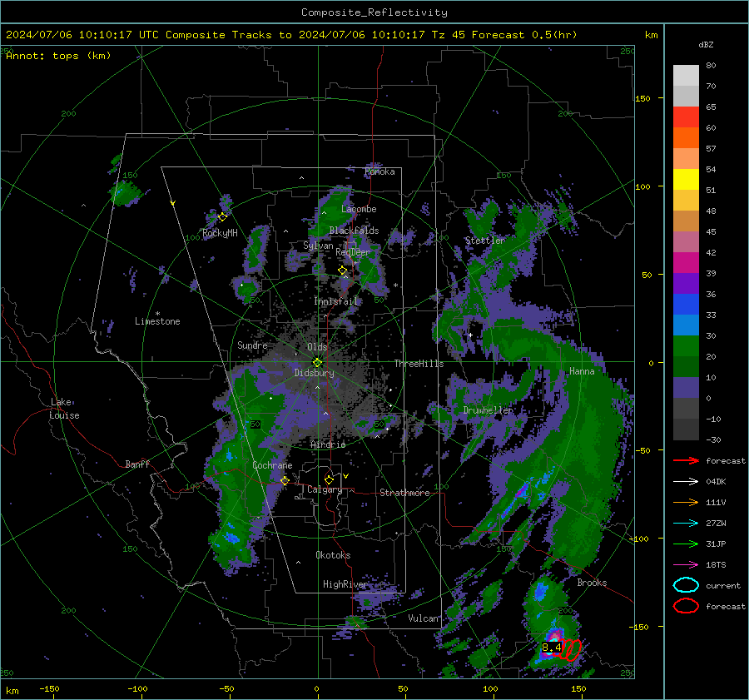This screenshot has height=700, width=749.
Task: Click the Okotoks city label
Action: 333,554
